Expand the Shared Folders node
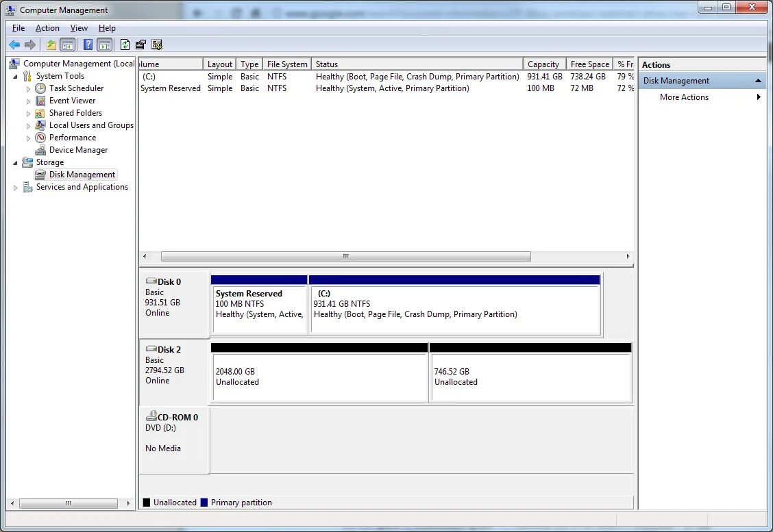This screenshot has height=532, width=773. coord(28,113)
